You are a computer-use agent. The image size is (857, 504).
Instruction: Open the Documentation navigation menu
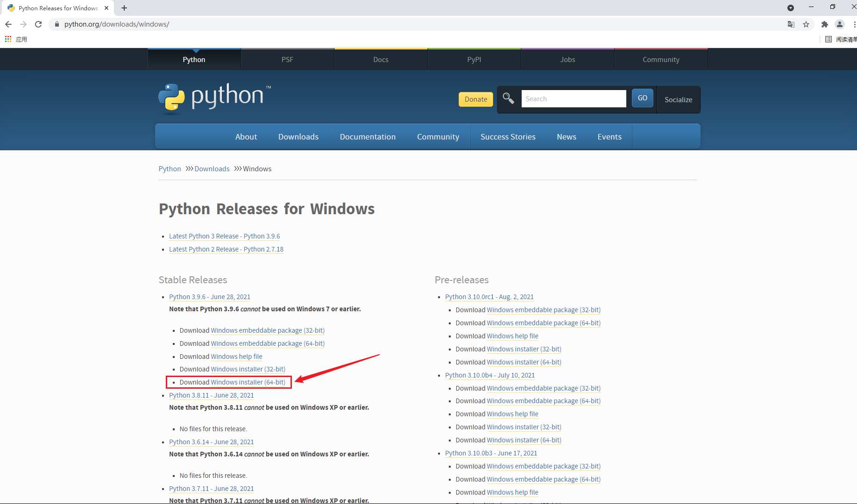tap(368, 137)
